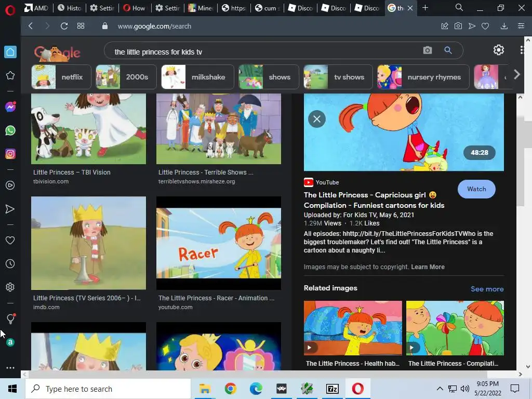Open Google Chrome from taskbar

230,389
